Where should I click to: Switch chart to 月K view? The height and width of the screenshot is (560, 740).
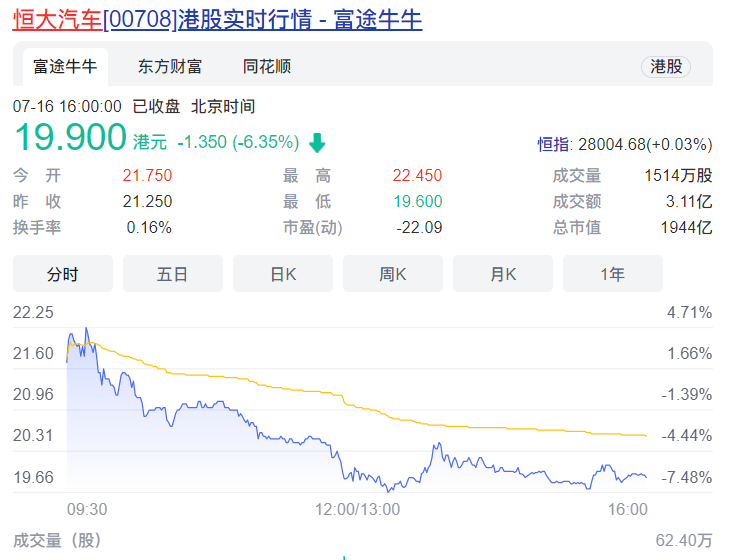point(503,274)
